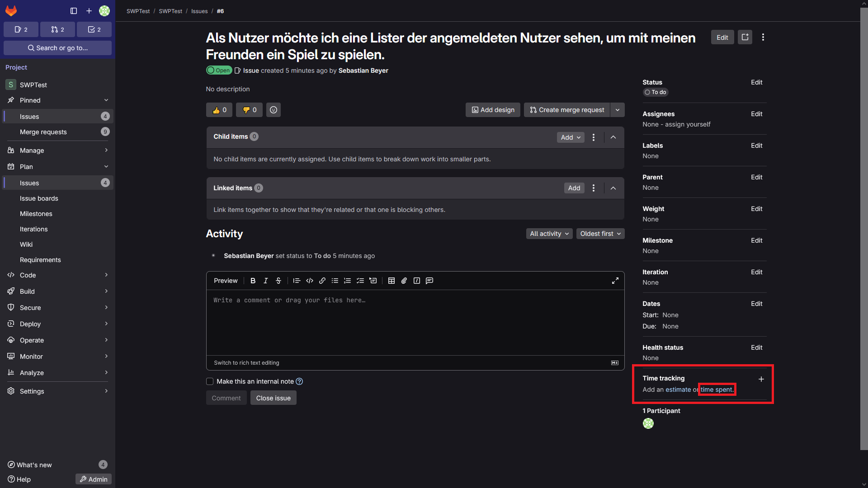868x488 pixels.
Task: Check the internal note checkbox
Action: pos(210,381)
